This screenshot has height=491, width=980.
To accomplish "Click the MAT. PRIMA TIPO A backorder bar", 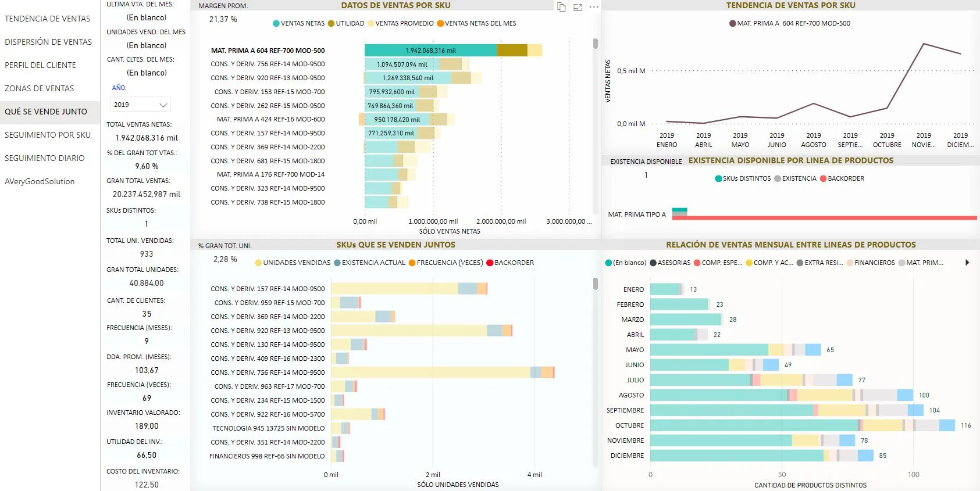I will pyautogui.click(x=824, y=218).
